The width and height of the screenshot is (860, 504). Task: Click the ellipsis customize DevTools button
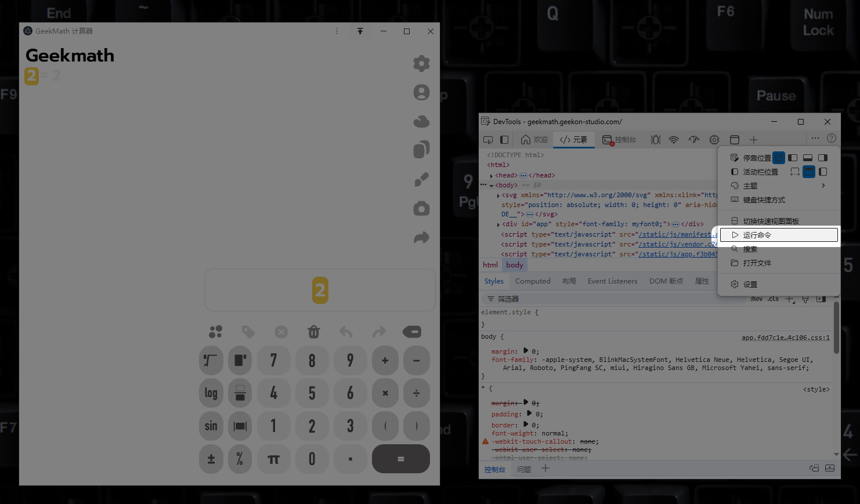815,138
